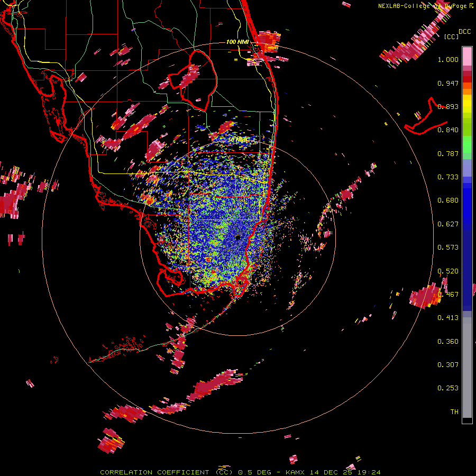
Task: Click the [CC] units label
Action: pyautogui.click(x=451, y=36)
